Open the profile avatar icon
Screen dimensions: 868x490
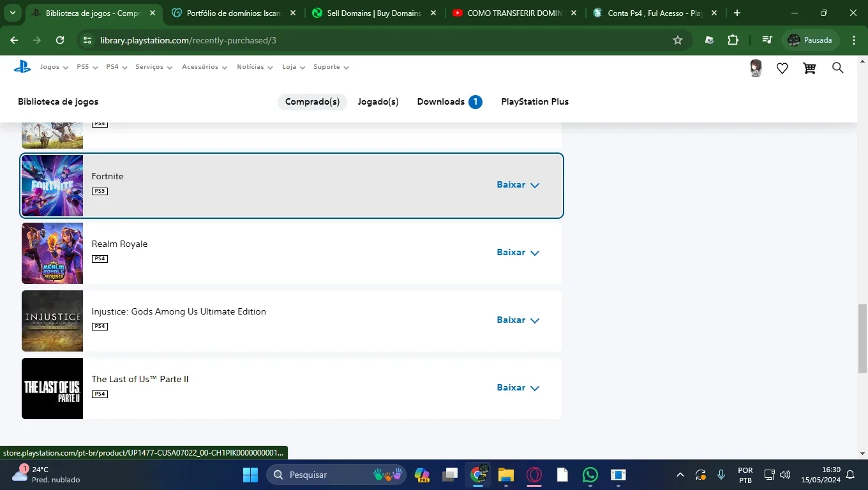tap(756, 68)
